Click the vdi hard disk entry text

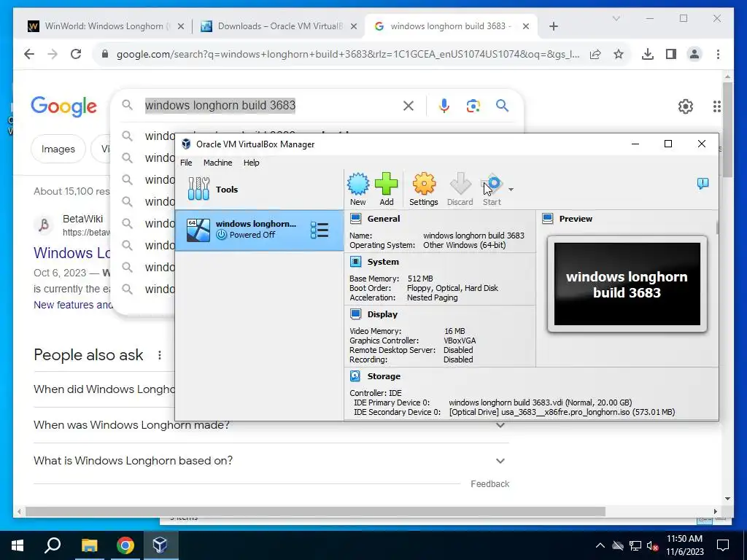pyautogui.click(x=541, y=402)
